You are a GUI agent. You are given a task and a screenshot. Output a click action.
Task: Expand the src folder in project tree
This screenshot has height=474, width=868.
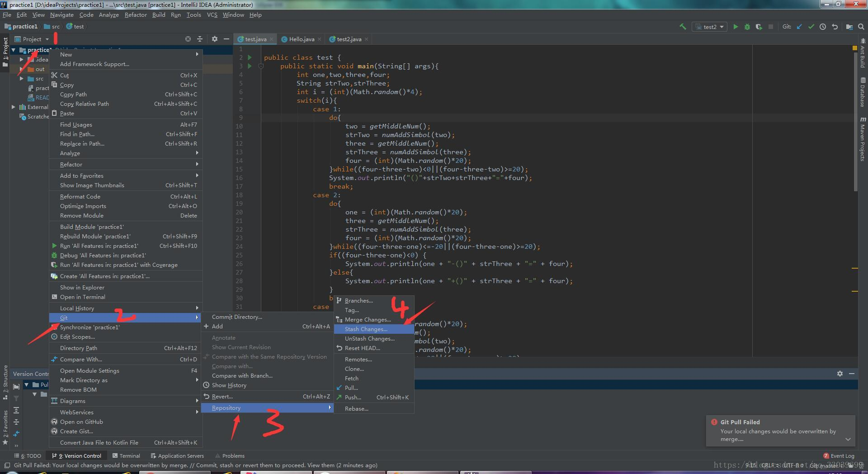pyautogui.click(x=21, y=79)
